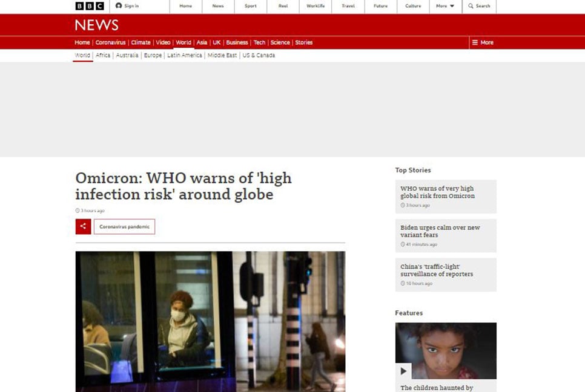Expand the More dropdown in top bar
The image size is (585, 392).
point(445,6)
